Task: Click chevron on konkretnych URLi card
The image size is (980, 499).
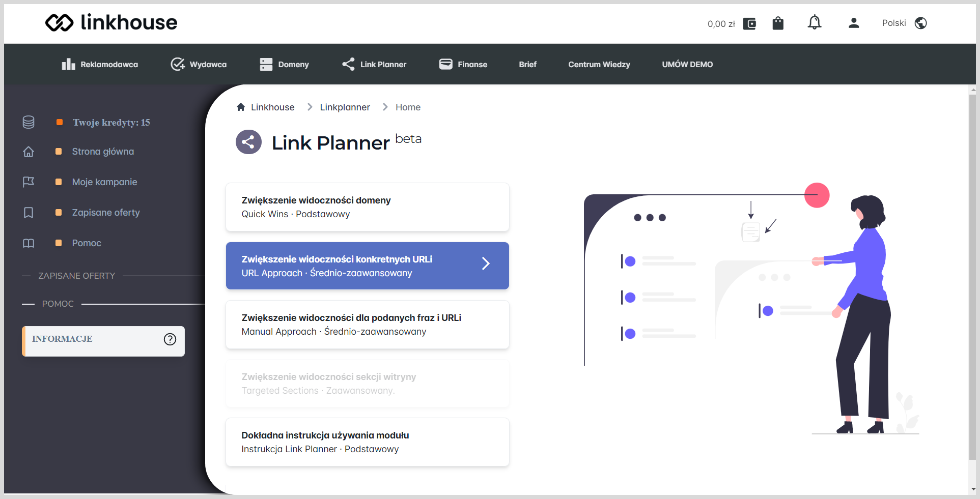Action: tap(486, 263)
